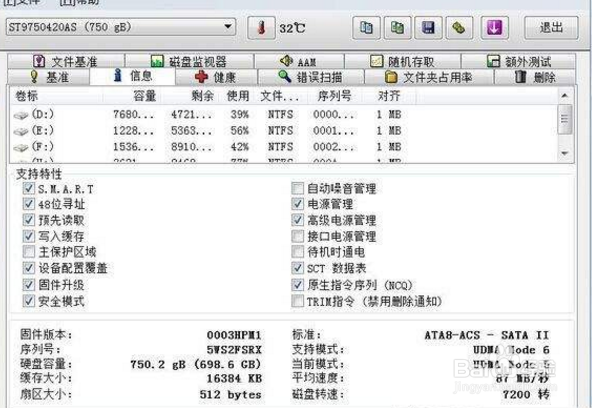Click the copy text to clipboard icon
This screenshot has height=408, width=592.
coord(366,28)
